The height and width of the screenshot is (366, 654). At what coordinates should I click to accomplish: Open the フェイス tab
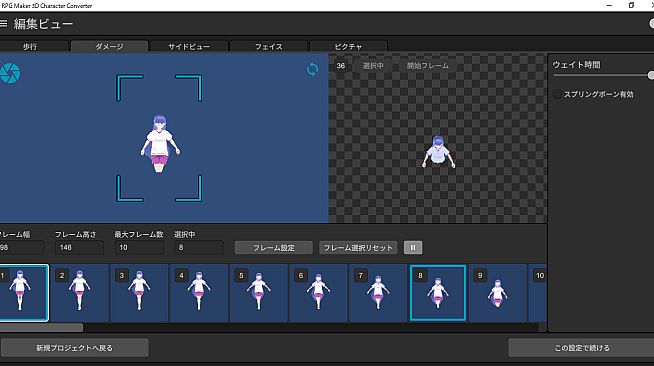click(269, 47)
